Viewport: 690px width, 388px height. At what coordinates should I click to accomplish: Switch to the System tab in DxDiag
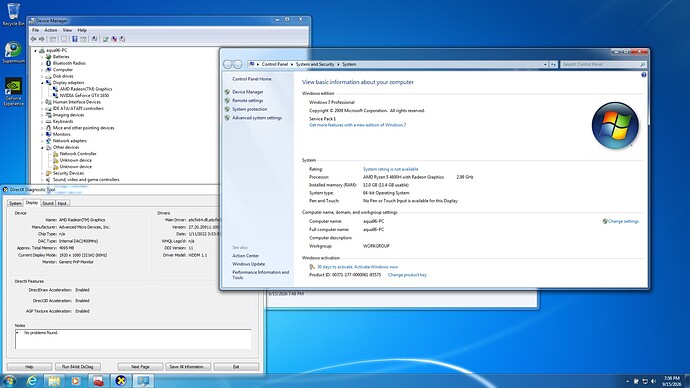click(x=15, y=203)
